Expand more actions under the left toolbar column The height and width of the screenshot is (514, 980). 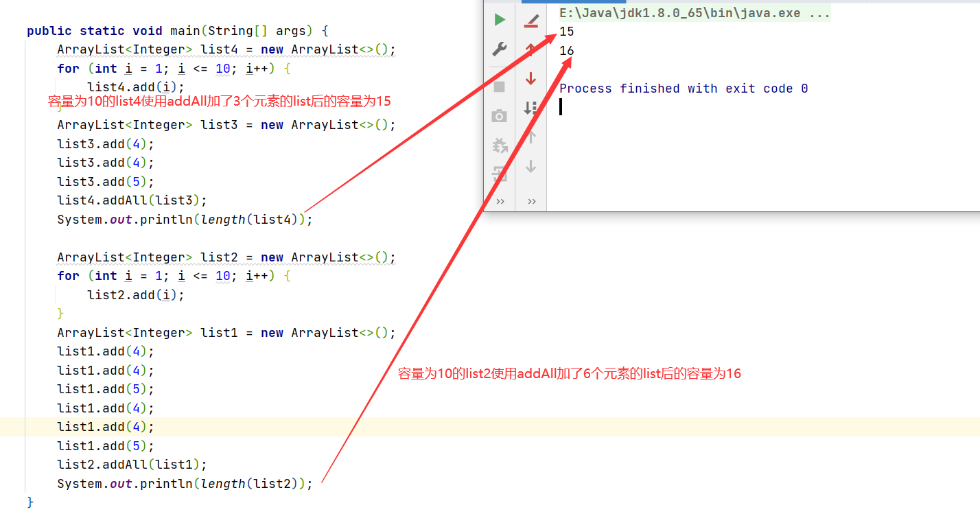500,201
